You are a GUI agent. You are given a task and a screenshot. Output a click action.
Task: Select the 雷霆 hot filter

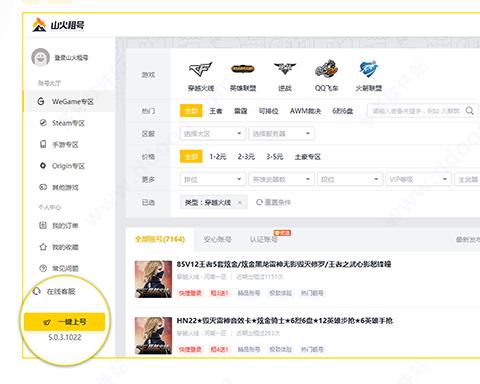click(x=240, y=111)
